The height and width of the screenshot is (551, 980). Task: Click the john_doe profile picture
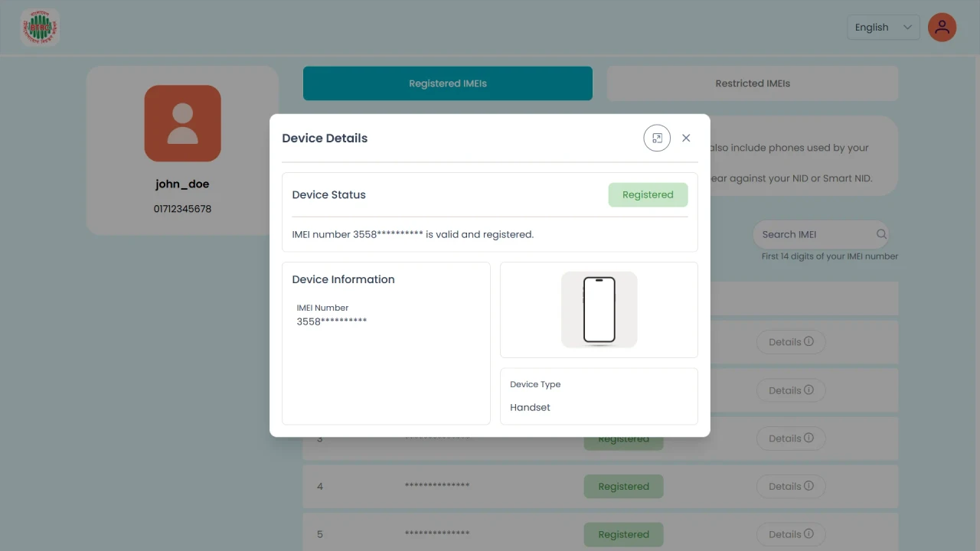(182, 123)
